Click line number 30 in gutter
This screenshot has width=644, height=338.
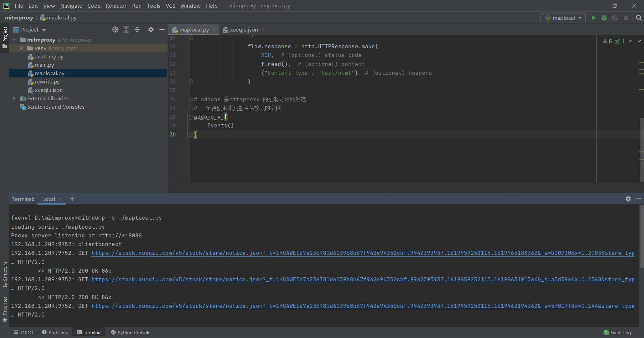(x=173, y=134)
